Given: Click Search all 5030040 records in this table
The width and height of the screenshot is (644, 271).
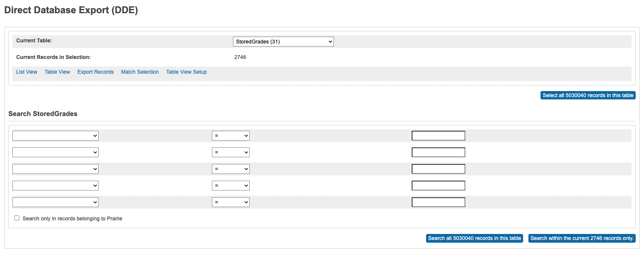Looking at the screenshot, I should (x=474, y=238).
